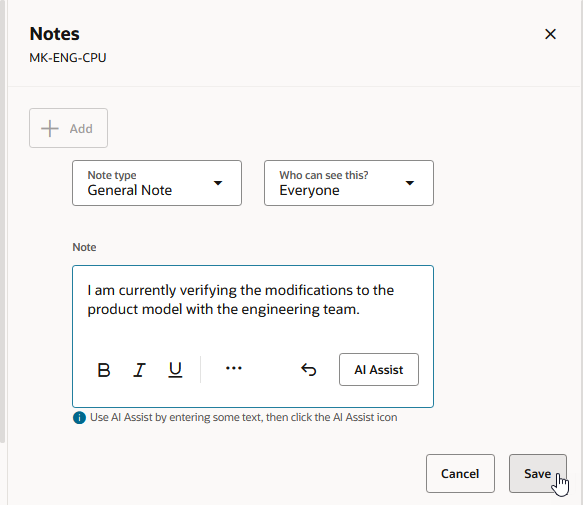Click the AI Assist button

[379, 370]
